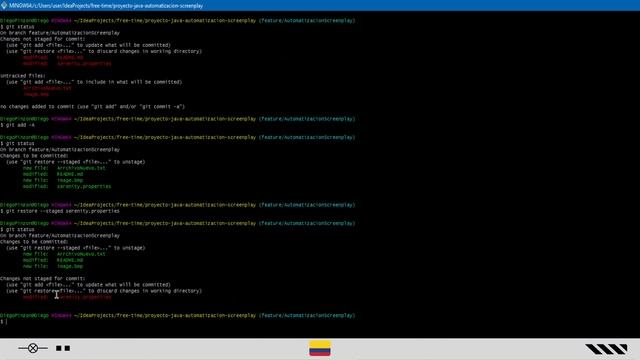Screen dimensions: 640x360
Task: Click red untracked 'ArchivoNuevo.txt' file name
Action: (47, 88)
